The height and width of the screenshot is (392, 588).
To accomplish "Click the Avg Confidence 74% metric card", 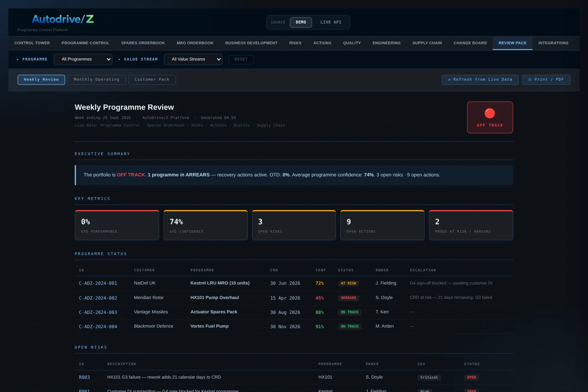I will (x=205, y=225).
